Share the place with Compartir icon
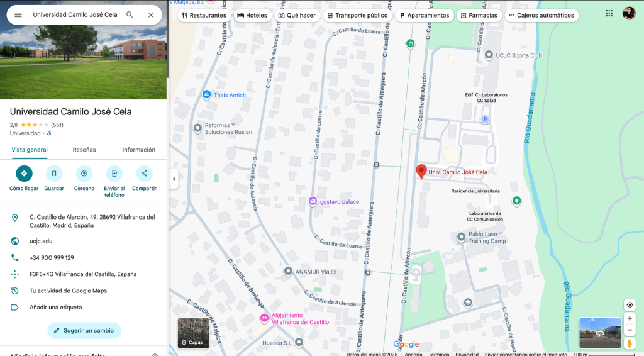Viewport: 644px width, 356px height. 144,174
